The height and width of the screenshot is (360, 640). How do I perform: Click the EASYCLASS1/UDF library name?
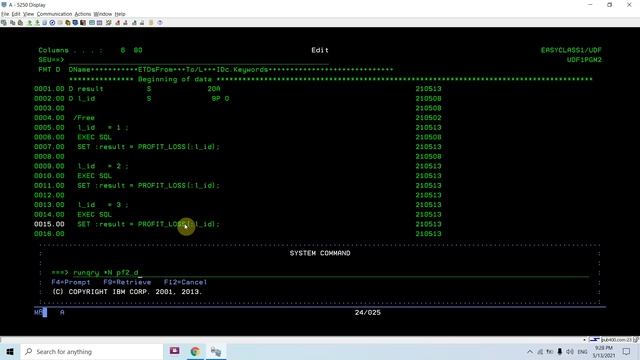tap(571, 50)
